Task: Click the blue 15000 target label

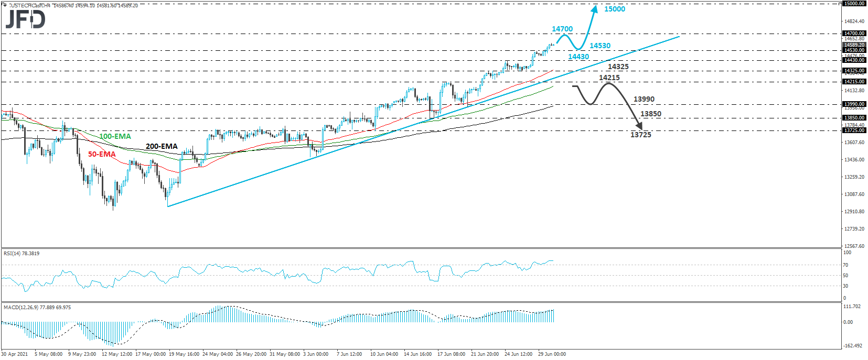Action: (x=615, y=9)
